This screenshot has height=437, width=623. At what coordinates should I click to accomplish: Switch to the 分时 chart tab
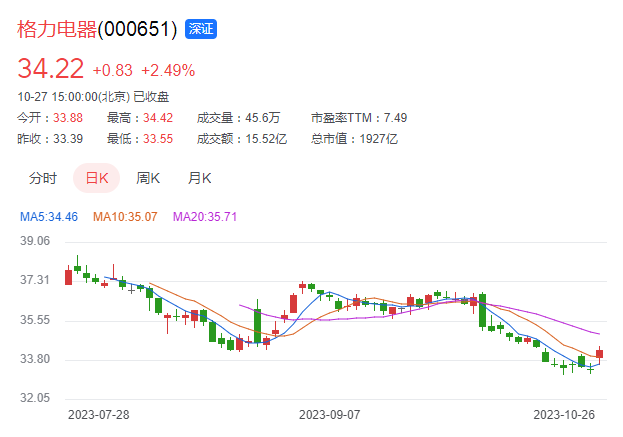click(x=43, y=178)
